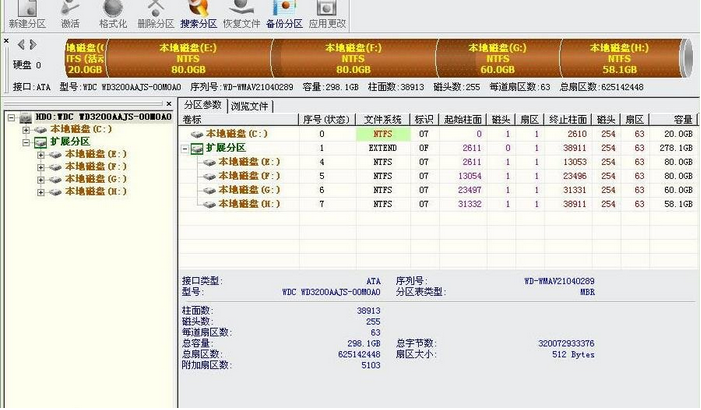Click the start cylinder value 13054

tap(469, 176)
